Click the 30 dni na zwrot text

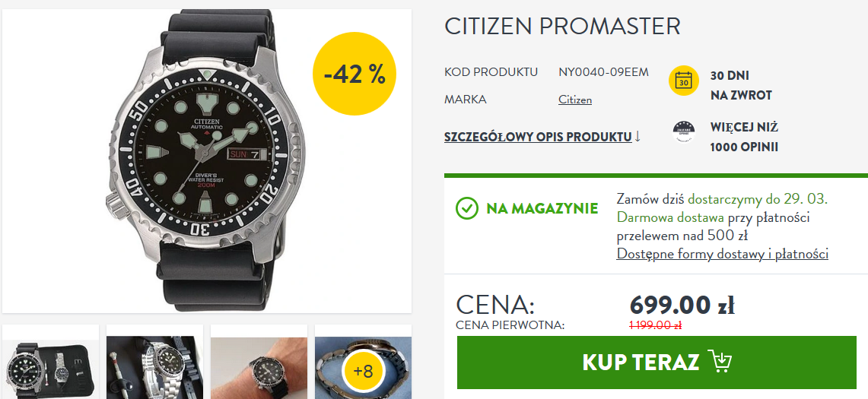tap(741, 85)
